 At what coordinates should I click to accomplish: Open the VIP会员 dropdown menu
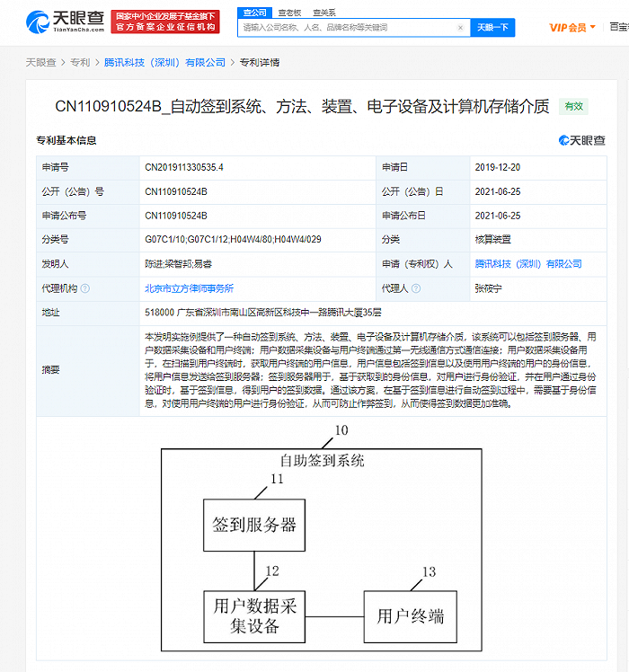[x=572, y=28]
